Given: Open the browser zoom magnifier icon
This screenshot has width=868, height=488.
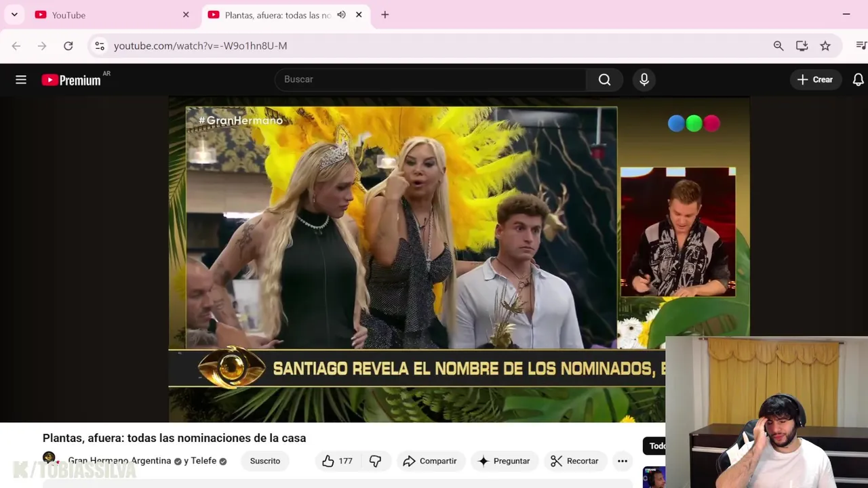Looking at the screenshot, I should 778,45.
